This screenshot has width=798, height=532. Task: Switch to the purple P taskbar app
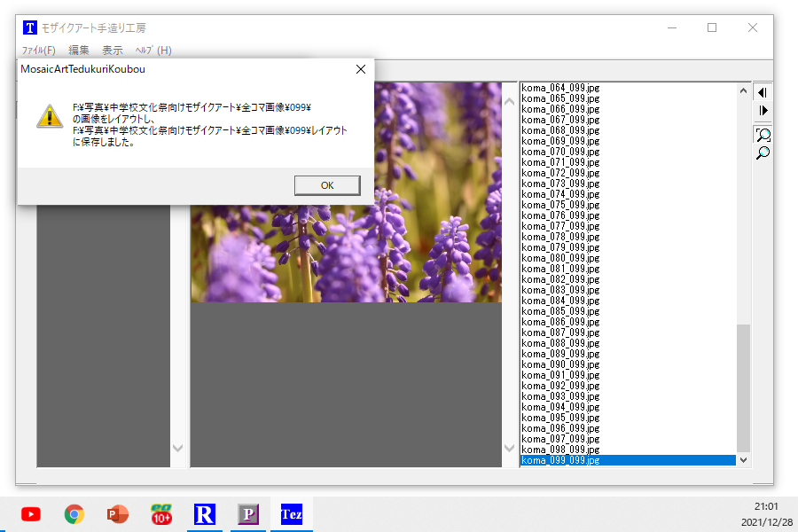248,514
